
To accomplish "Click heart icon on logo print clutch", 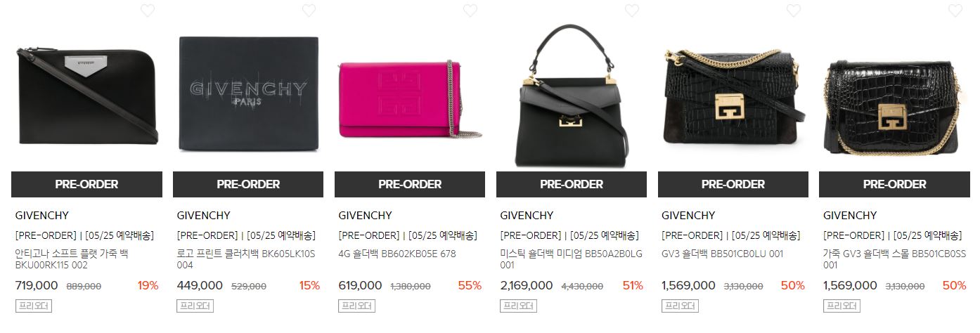I will pos(309,11).
